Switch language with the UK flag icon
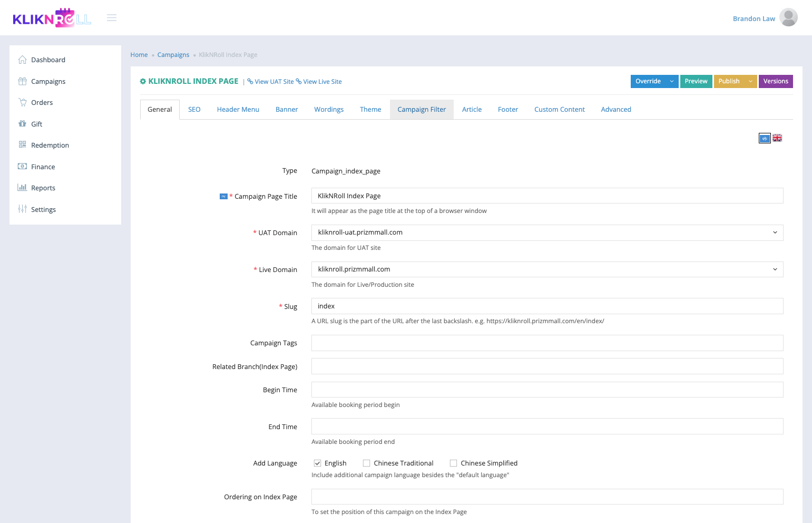The width and height of the screenshot is (812, 523). tap(777, 138)
